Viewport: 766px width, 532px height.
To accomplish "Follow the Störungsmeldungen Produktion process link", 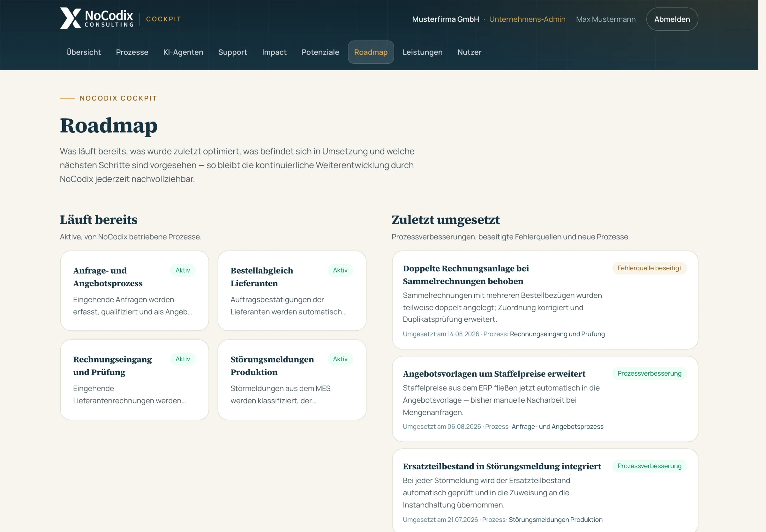I will coord(555,520).
